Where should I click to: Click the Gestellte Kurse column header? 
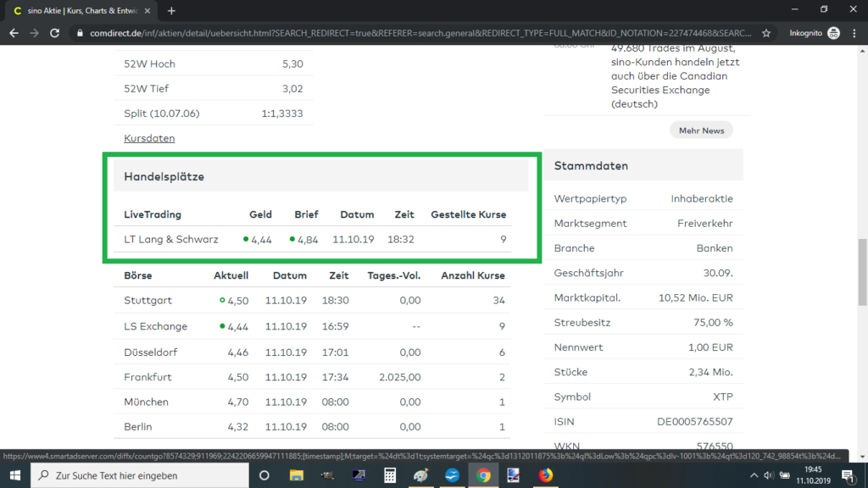468,214
